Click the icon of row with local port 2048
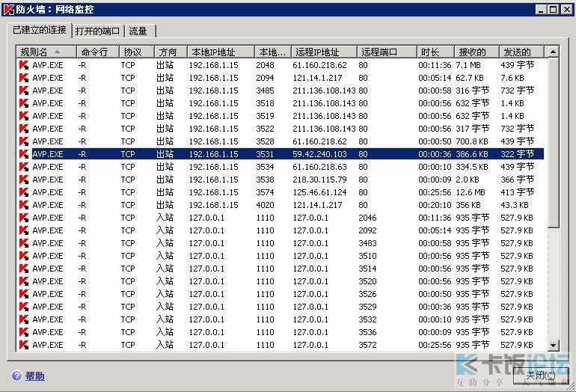The height and width of the screenshot is (392, 576). pyautogui.click(x=24, y=65)
